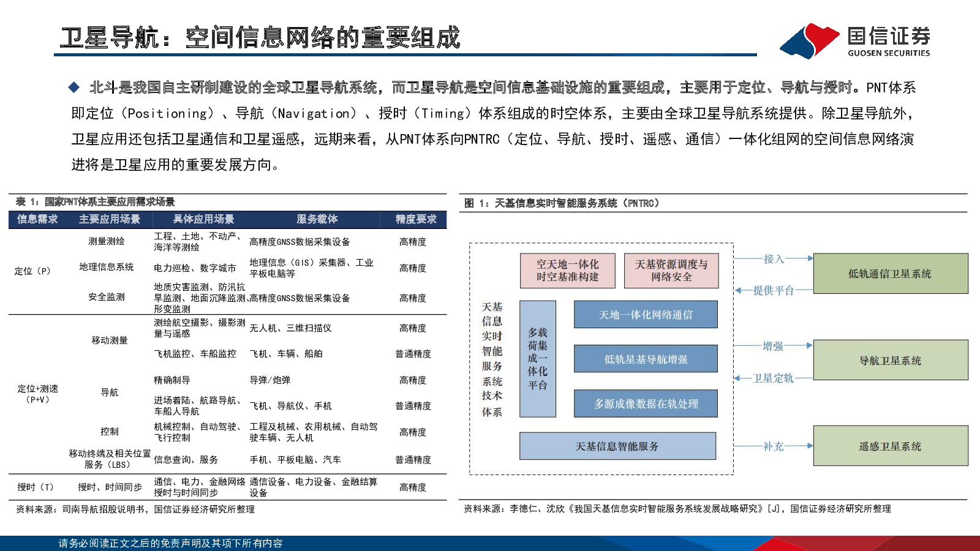The height and width of the screenshot is (551, 980).
Task: Click the 低轨通信卫星系统 green box
Action: (891, 274)
